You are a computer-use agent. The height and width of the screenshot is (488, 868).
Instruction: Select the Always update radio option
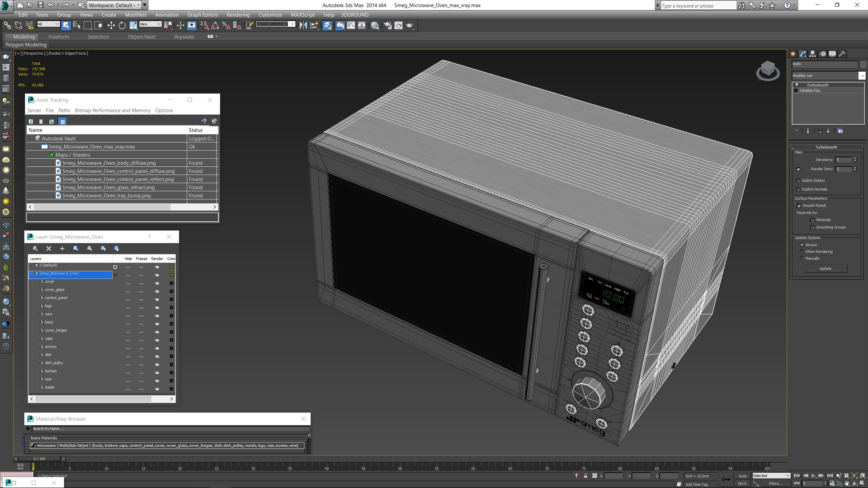(802, 245)
